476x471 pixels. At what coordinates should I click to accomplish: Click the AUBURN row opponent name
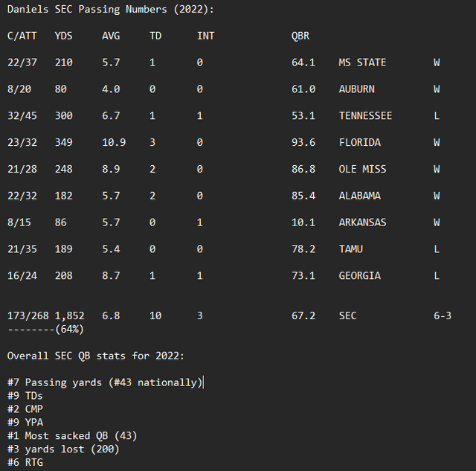pos(357,89)
